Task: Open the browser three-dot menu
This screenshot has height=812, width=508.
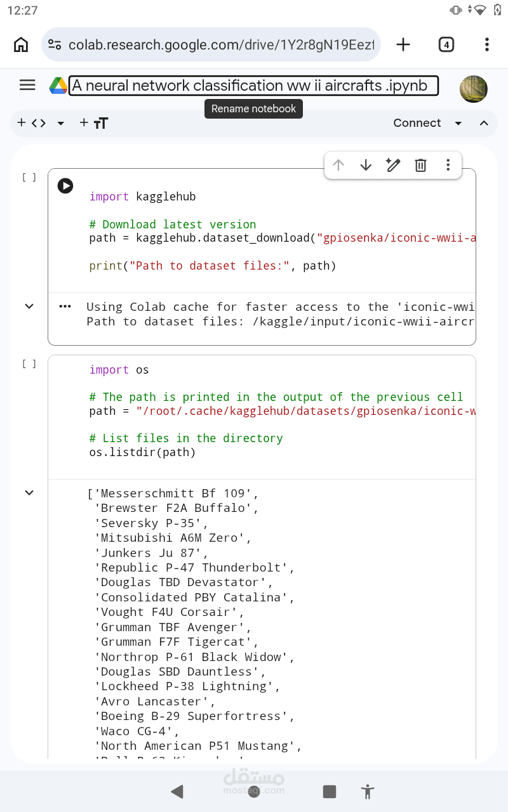Action: (486, 44)
